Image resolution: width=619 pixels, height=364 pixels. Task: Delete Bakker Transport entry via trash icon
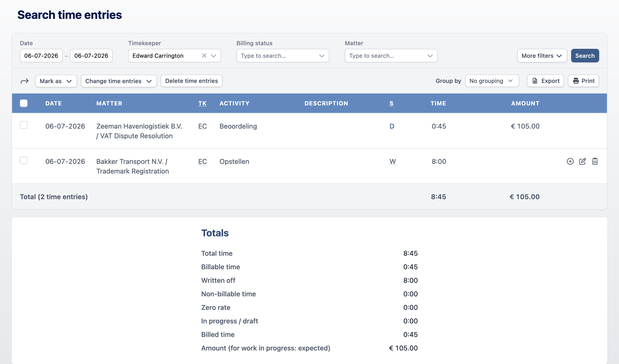click(595, 161)
